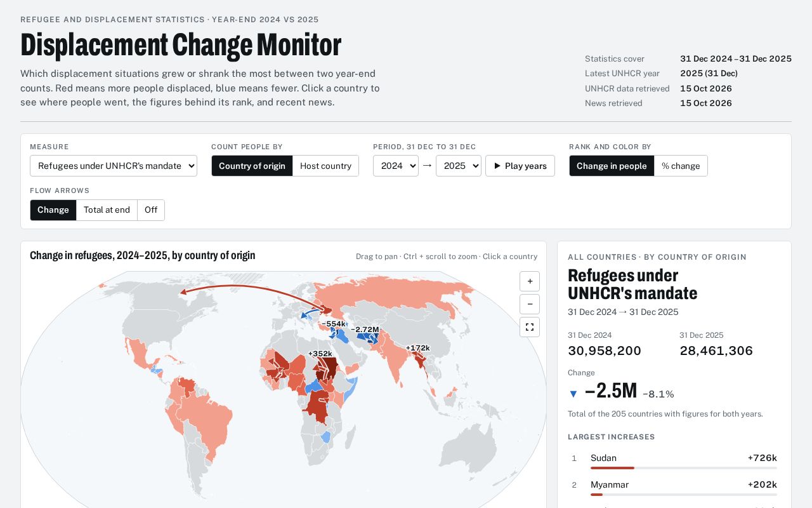
Task: Click the UNHCR data retrieved date
Action: 706,88
